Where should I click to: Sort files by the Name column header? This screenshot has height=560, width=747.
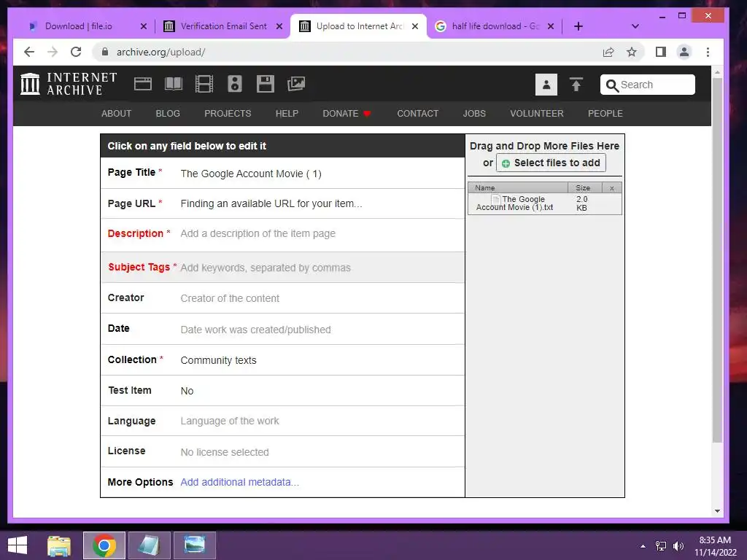point(518,188)
